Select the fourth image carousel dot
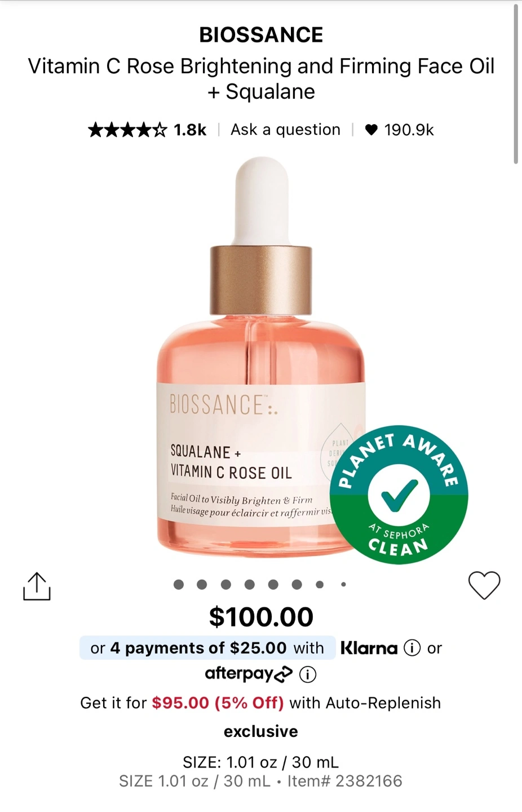The width and height of the screenshot is (522, 812). (x=250, y=585)
